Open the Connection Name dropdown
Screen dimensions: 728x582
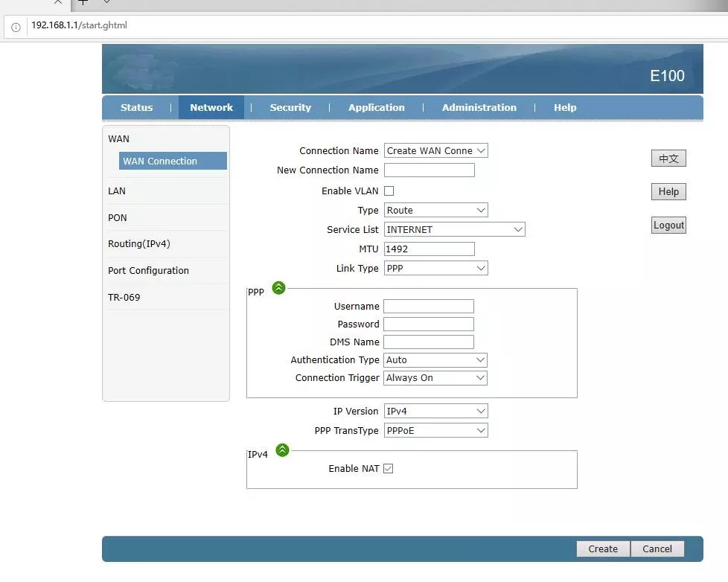pyautogui.click(x=436, y=151)
